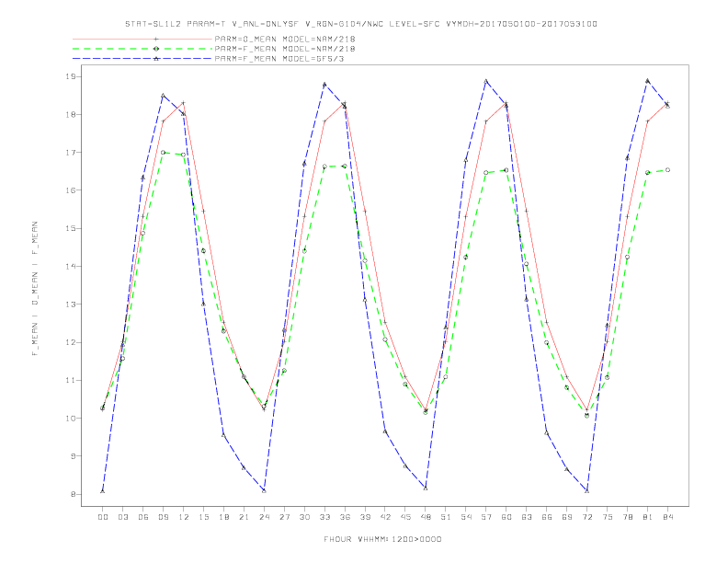
Task: Click forecast hour 48 on the x-axis
Action: tap(426, 517)
